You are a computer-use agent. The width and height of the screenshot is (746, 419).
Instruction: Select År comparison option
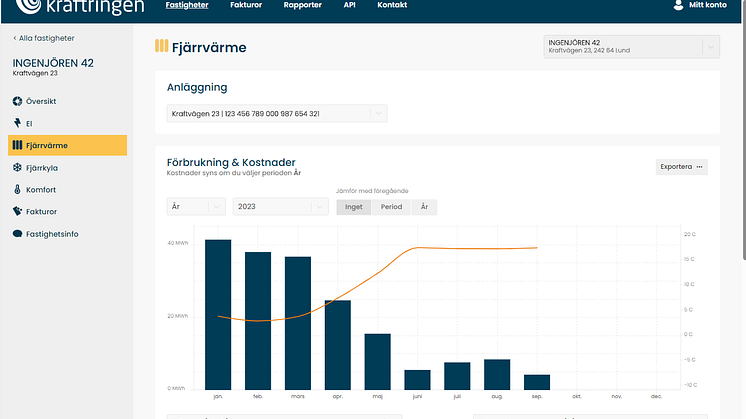point(424,207)
